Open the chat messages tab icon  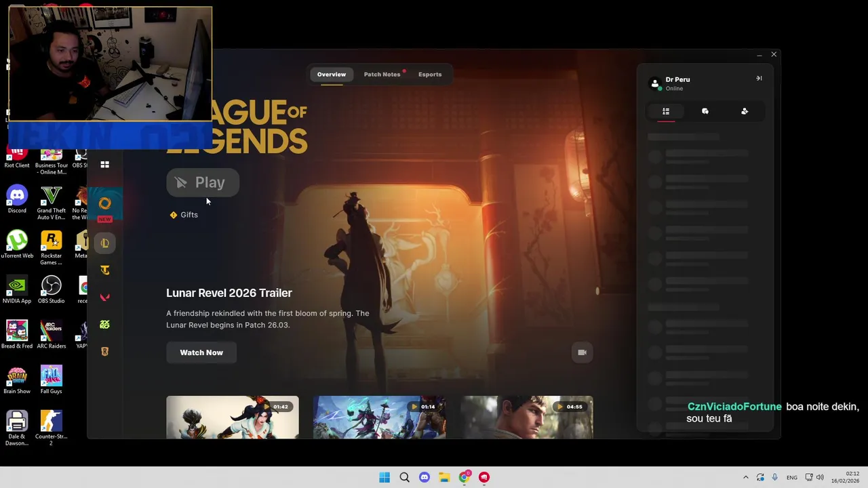(x=705, y=111)
